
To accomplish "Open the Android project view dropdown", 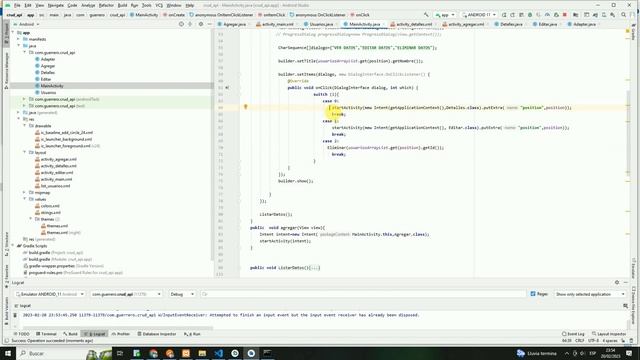I will [x=27, y=24].
